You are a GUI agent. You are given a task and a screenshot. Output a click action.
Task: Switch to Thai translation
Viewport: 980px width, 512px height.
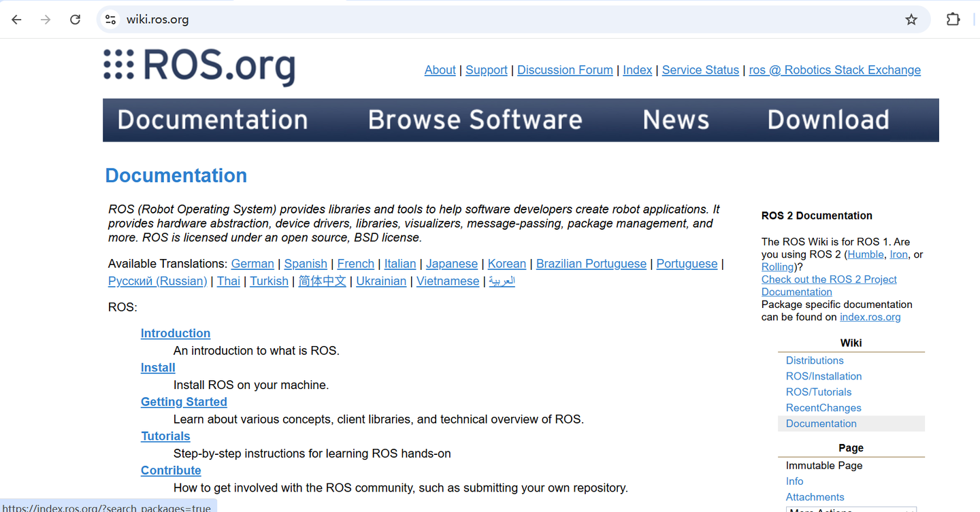pos(229,281)
